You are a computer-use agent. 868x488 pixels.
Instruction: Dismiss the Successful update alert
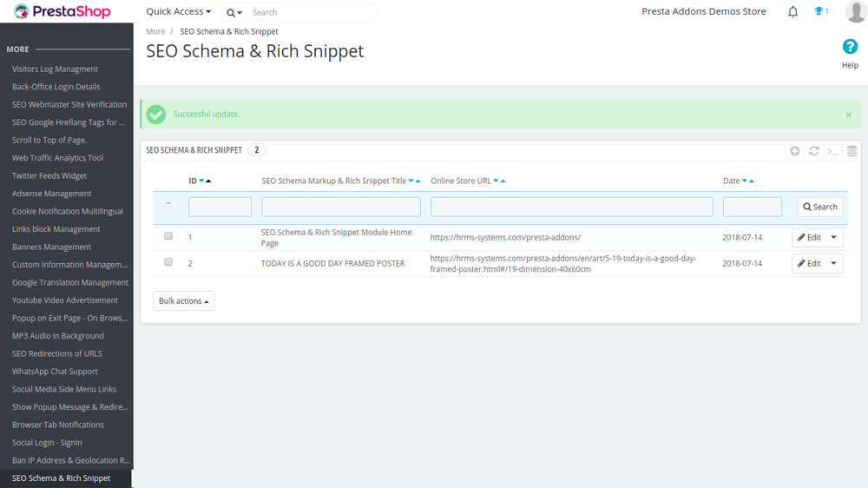849,115
